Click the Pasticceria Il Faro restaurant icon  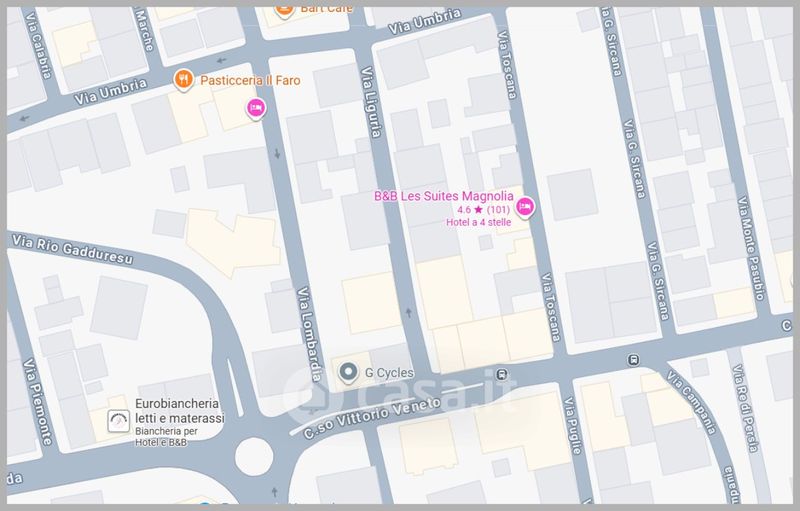pos(183,80)
